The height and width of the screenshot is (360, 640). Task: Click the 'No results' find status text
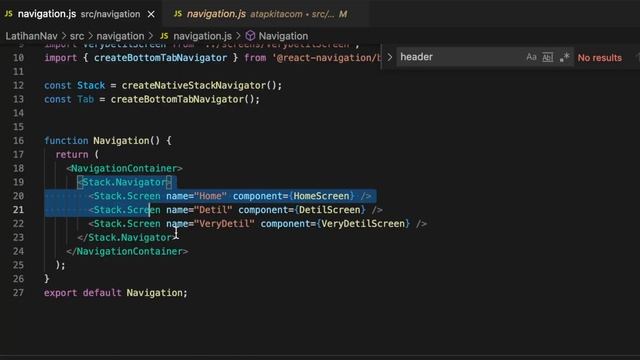600,58
